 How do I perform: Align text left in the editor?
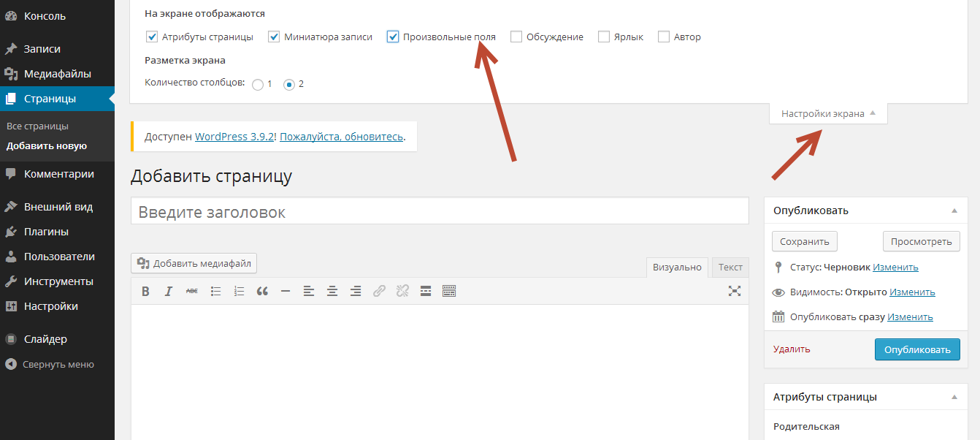[309, 291]
